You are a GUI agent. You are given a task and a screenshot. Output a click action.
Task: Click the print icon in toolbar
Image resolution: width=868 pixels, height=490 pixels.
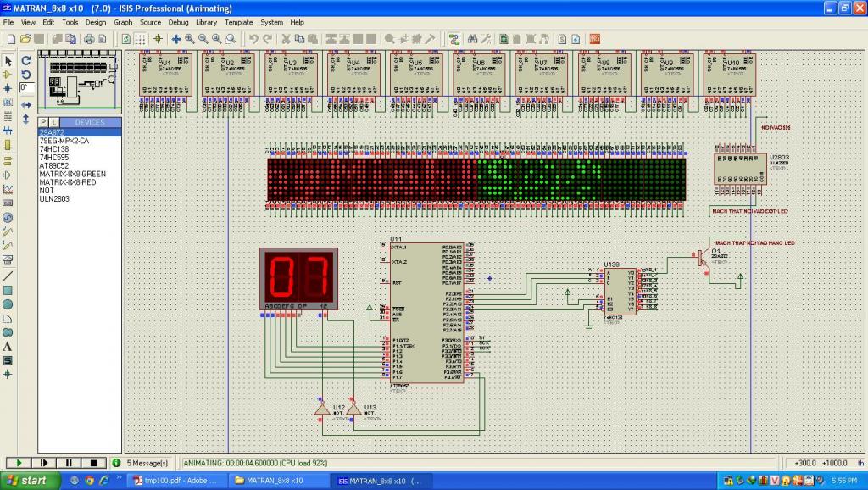click(x=89, y=39)
